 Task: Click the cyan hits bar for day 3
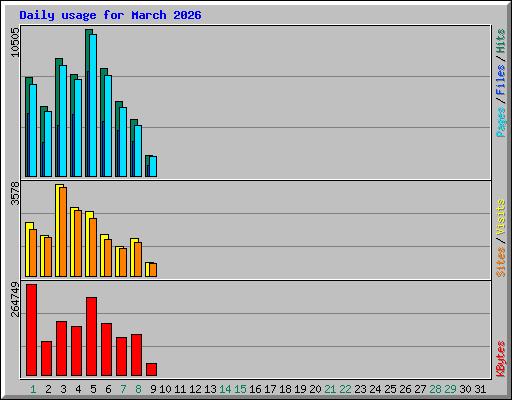(63, 121)
